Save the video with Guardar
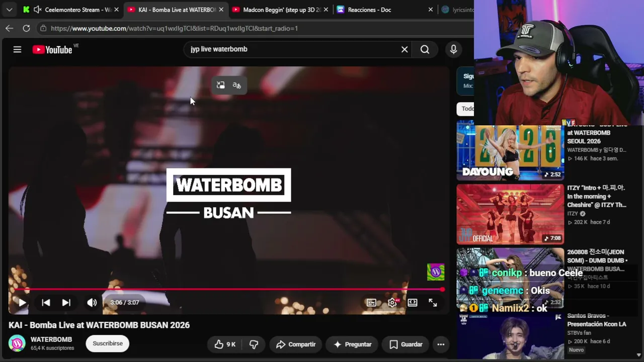This screenshot has width=644, height=362. [x=406, y=344]
